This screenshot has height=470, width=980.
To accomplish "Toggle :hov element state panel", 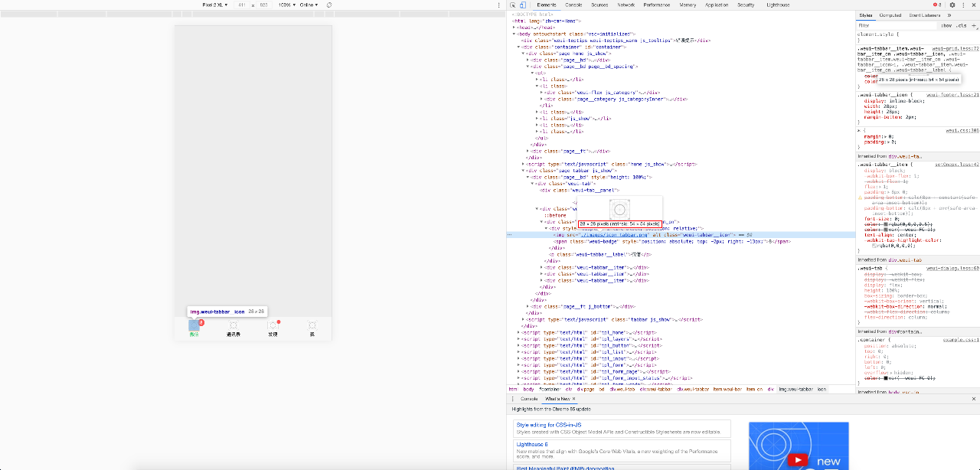I will 946,25.
